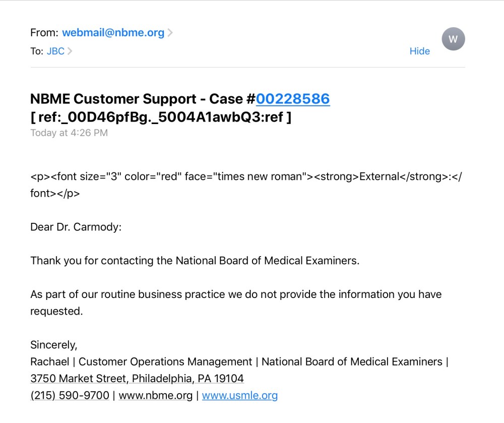
Task: Click the ref:_00D46pfBg reference line
Action: point(160,117)
